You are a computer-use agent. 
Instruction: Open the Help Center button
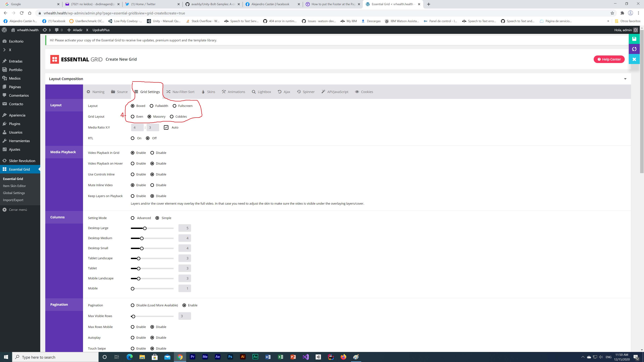(609, 59)
